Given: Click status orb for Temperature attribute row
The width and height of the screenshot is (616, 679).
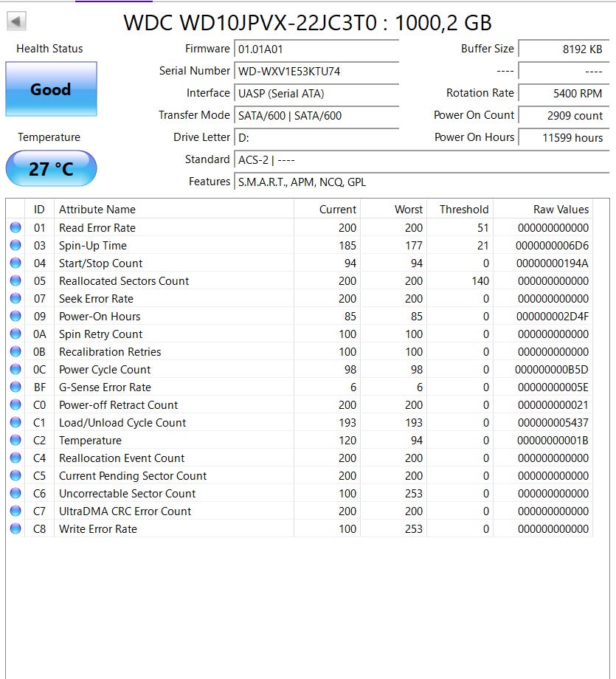Looking at the screenshot, I should [15, 440].
